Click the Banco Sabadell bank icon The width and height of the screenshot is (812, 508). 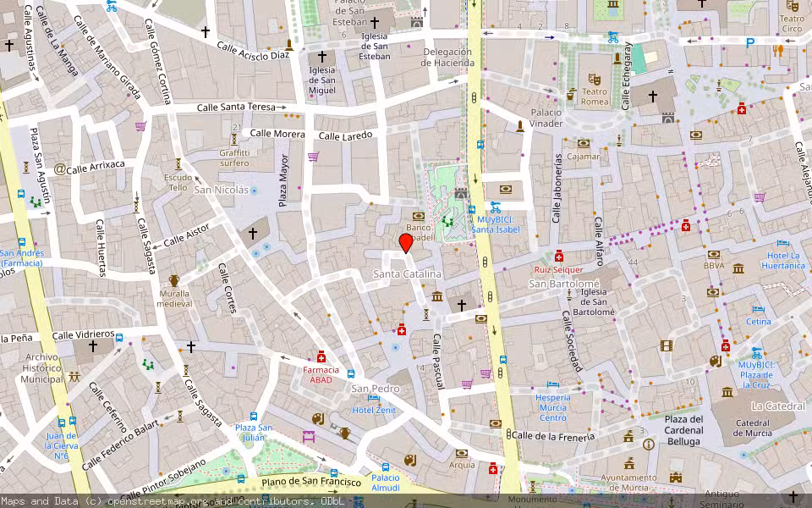click(419, 216)
